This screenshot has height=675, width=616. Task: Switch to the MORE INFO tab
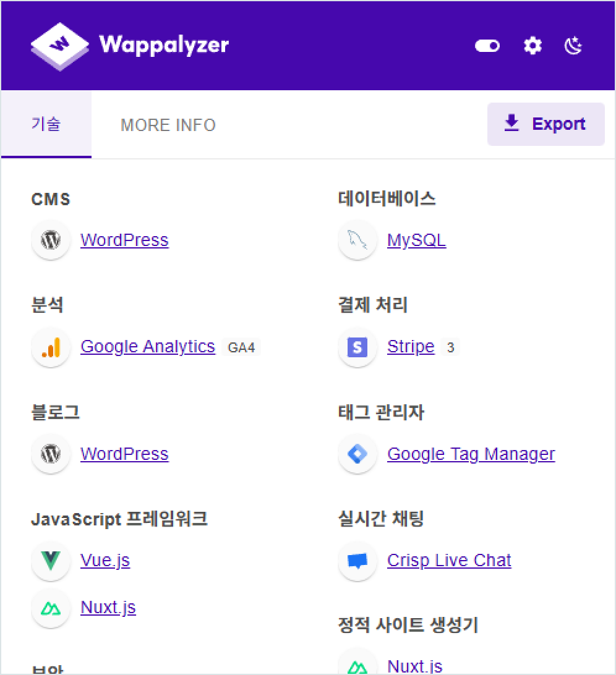pos(168,125)
